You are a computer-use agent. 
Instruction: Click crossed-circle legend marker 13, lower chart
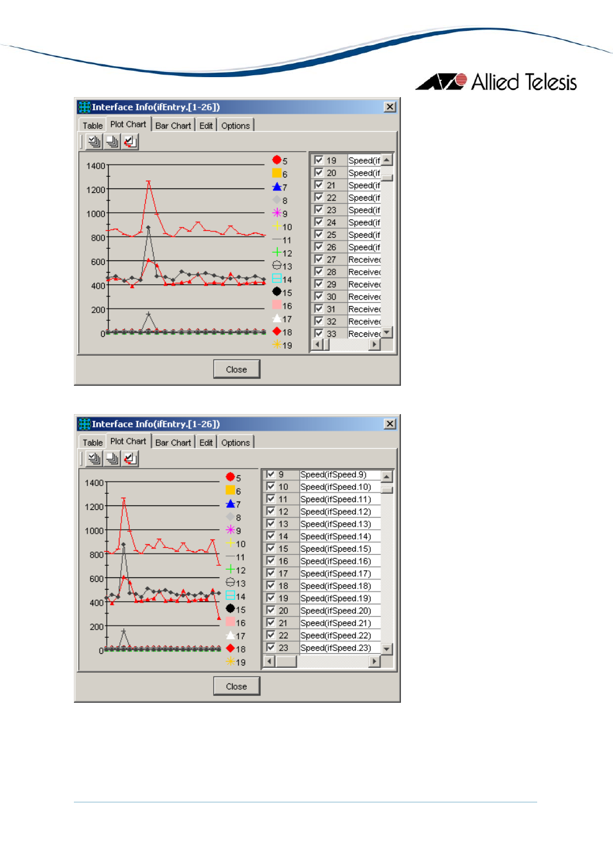click(230, 582)
